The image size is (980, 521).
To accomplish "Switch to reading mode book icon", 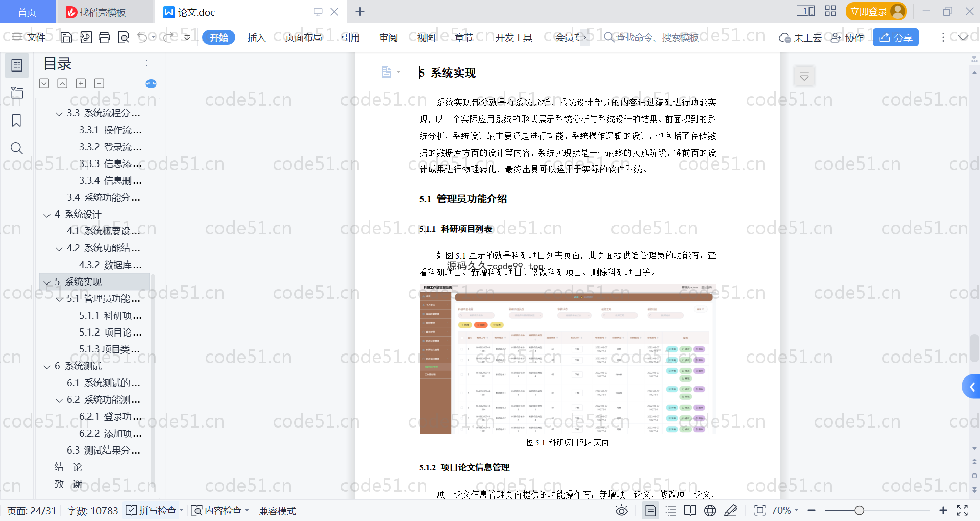I will coord(690,510).
